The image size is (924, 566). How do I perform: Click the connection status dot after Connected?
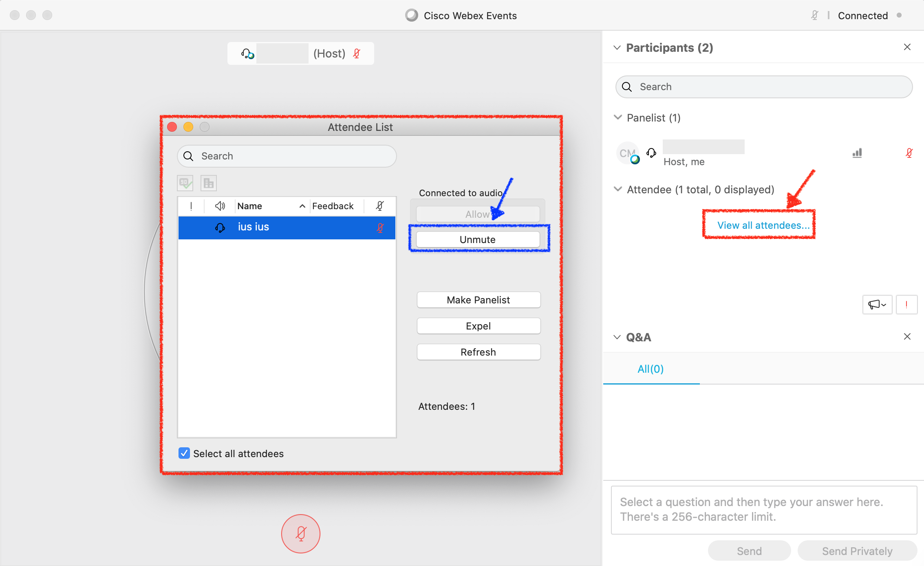pos(899,15)
